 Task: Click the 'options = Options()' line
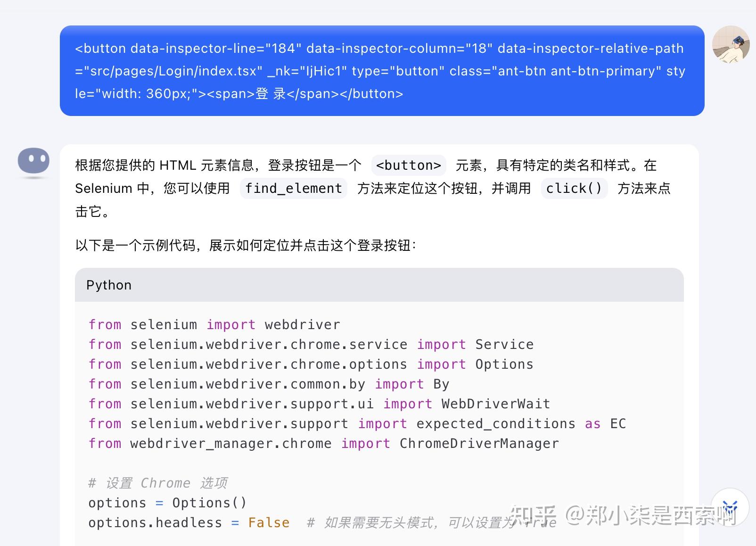pyautogui.click(x=167, y=503)
